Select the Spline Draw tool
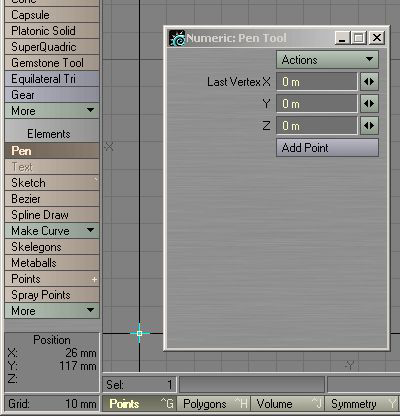 (52, 215)
